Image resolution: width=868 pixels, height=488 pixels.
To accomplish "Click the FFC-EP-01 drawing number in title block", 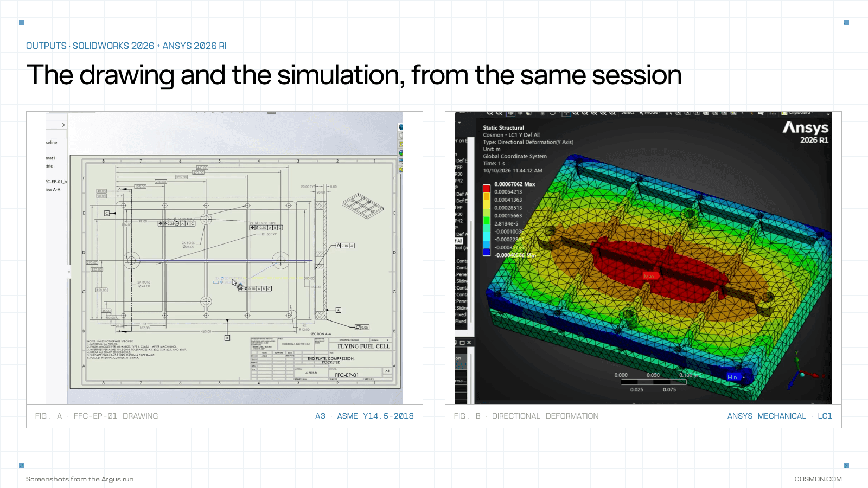I will pos(347,375).
